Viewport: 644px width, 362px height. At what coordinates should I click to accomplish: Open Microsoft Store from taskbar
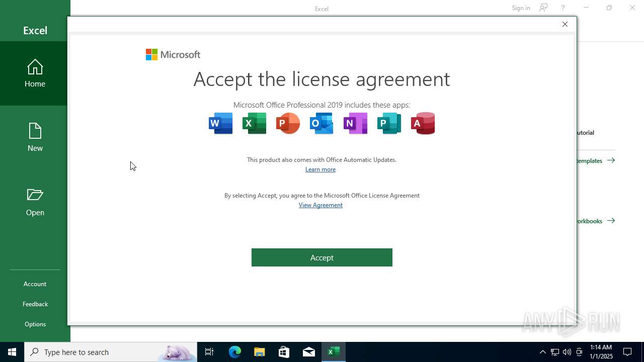[284, 352]
